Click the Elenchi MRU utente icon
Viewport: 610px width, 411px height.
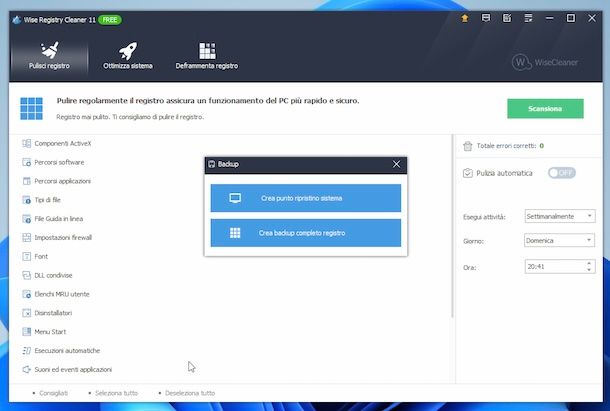[26, 294]
